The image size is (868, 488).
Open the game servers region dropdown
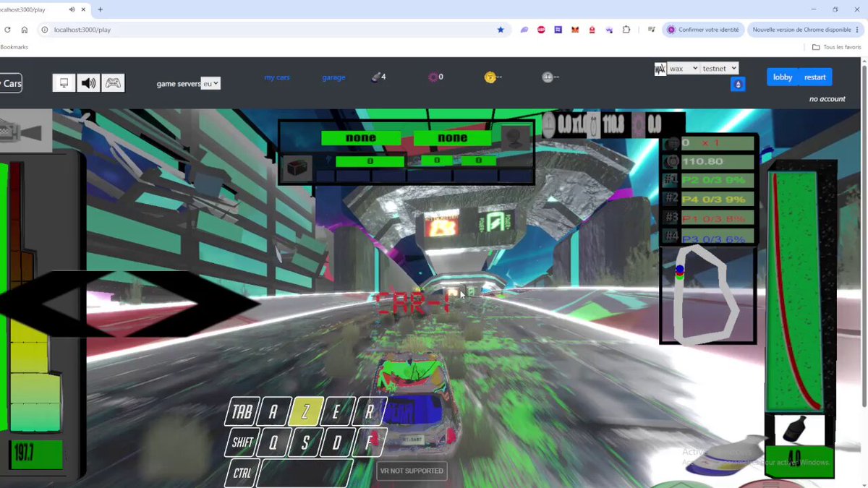(x=210, y=84)
